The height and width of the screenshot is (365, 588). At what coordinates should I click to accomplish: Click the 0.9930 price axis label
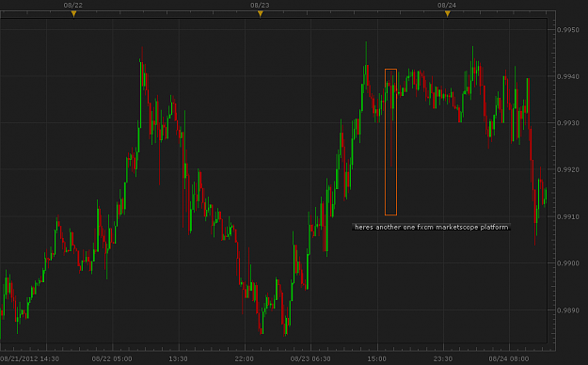(x=567, y=123)
